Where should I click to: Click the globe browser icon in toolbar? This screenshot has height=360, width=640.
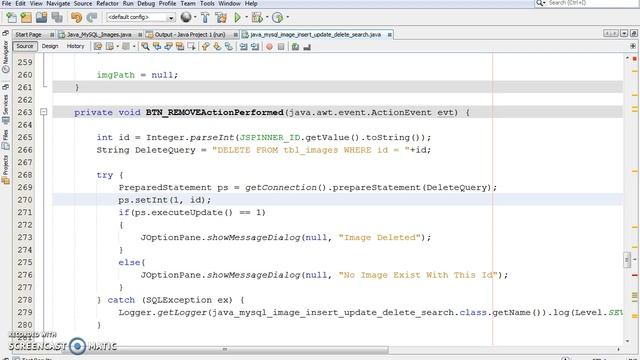[186, 17]
